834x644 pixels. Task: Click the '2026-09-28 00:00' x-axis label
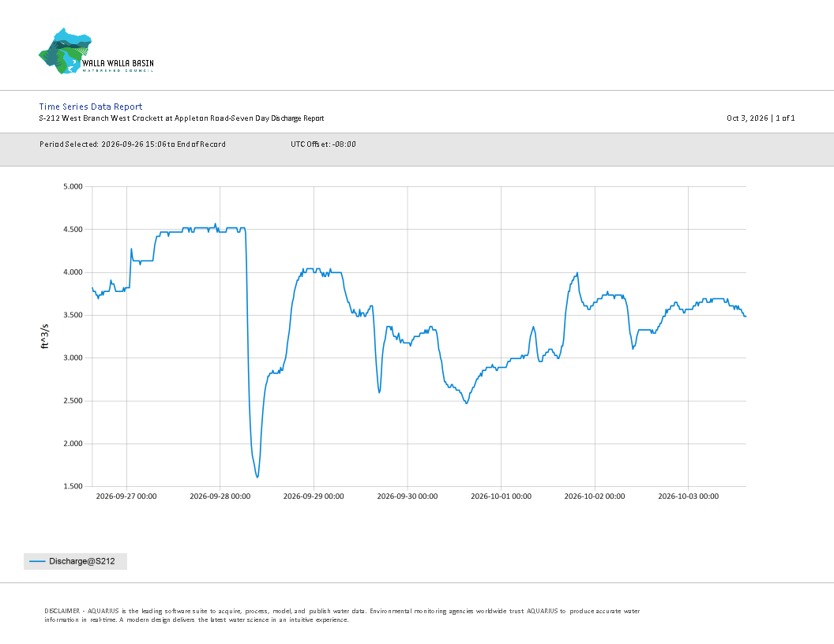[x=220, y=496]
